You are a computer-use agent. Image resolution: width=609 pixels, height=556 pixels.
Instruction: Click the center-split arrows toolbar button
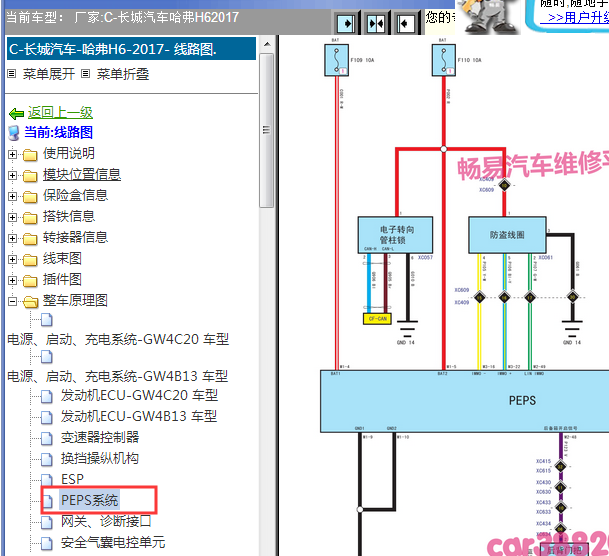click(376, 23)
